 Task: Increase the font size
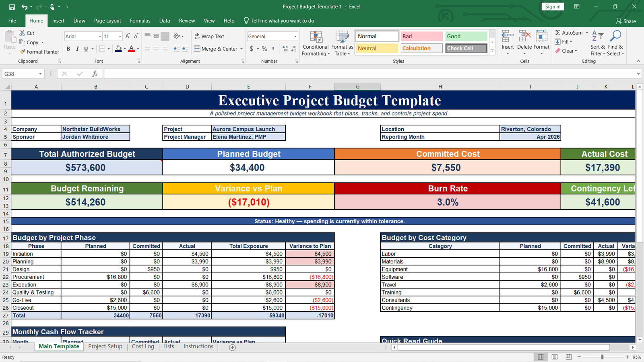[128, 36]
